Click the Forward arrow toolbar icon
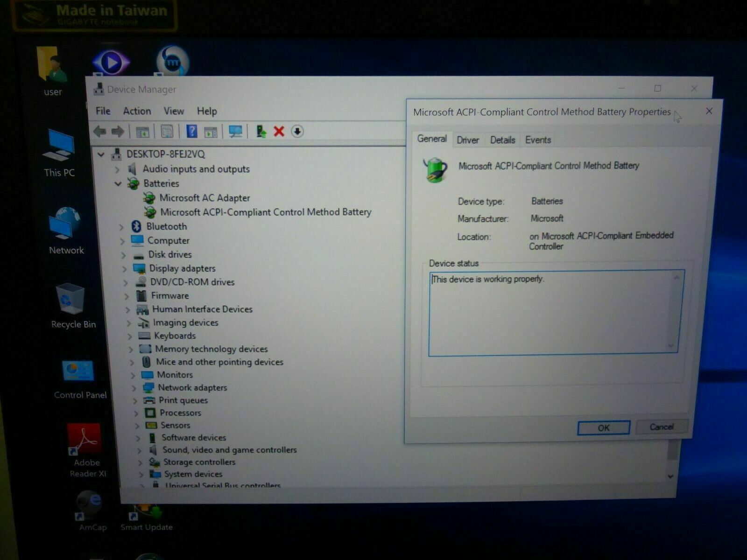 (x=118, y=132)
